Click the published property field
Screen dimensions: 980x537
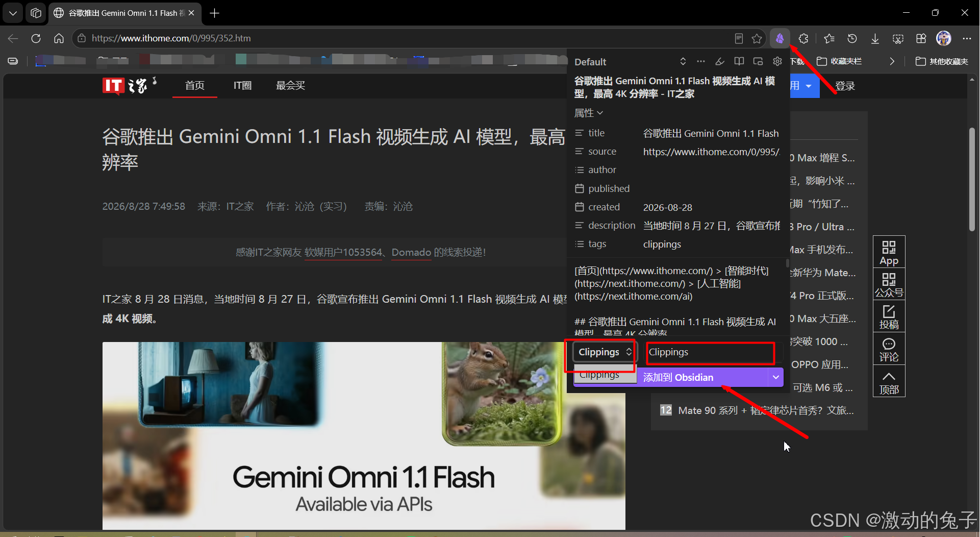[711, 189]
